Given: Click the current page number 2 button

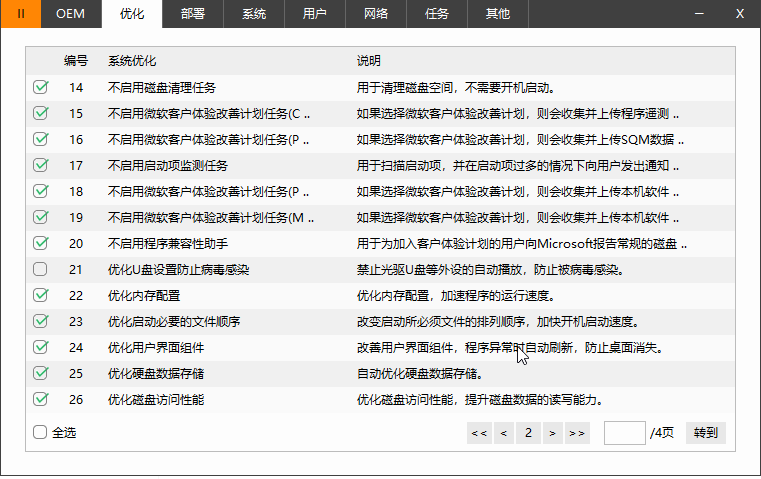Looking at the screenshot, I should point(527,433).
